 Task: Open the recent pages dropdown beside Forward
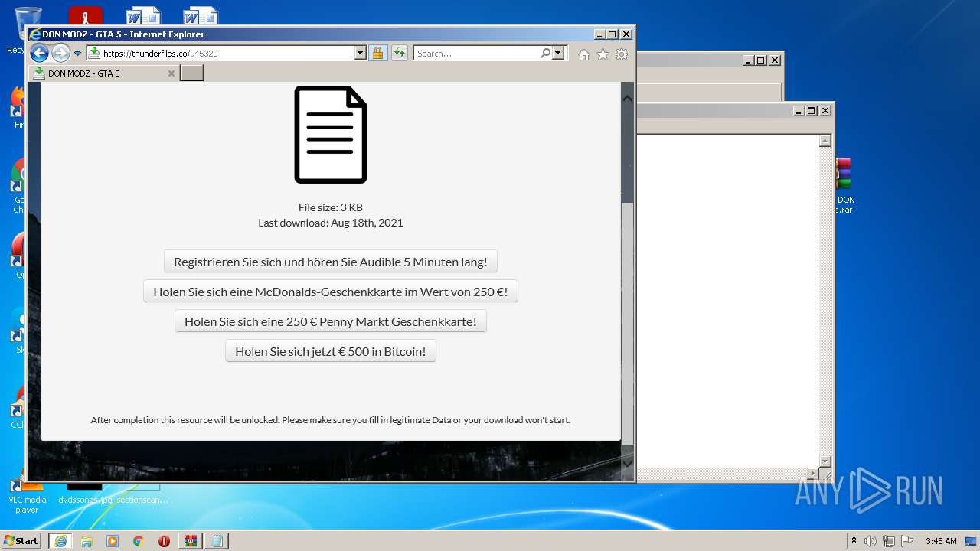tap(77, 54)
